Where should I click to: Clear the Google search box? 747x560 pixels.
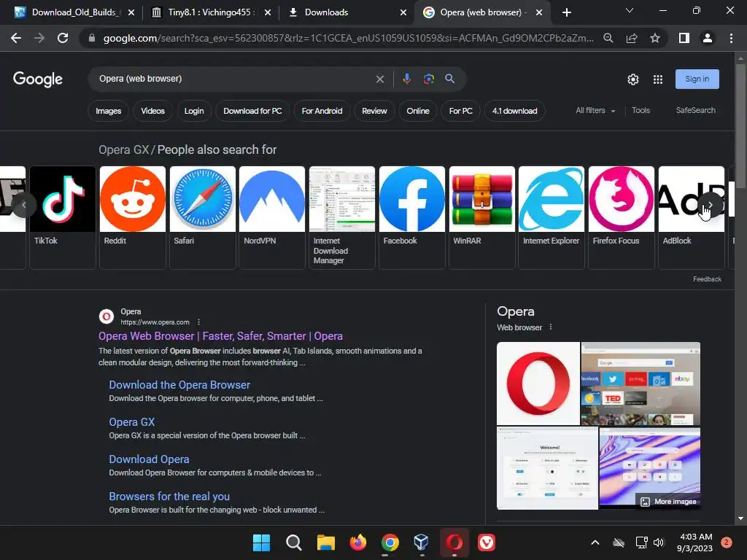(379, 79)
